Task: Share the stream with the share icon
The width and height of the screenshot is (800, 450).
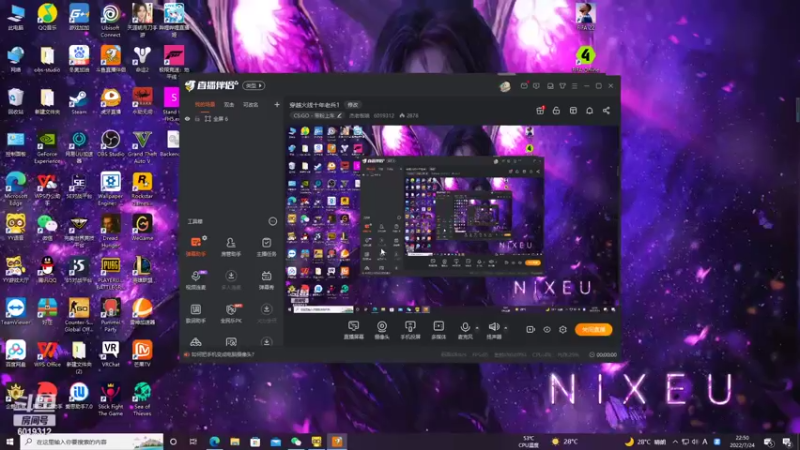Action: [x=606, y=110]
